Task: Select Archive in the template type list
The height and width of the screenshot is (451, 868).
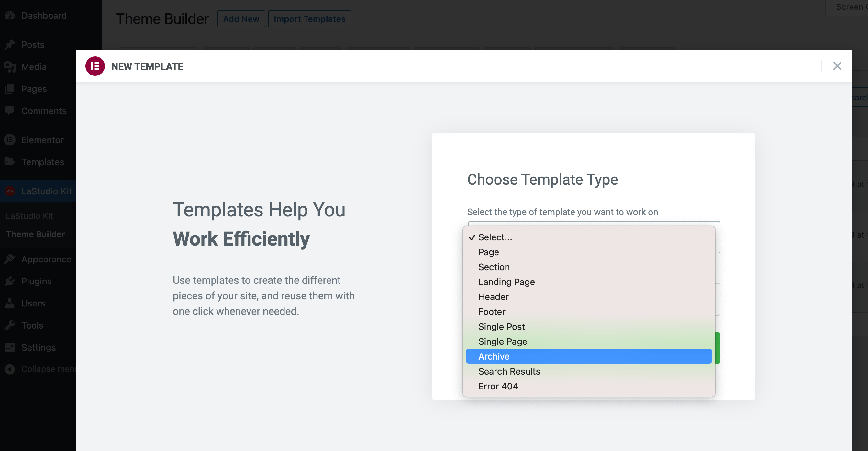Action: click(494, 356)
